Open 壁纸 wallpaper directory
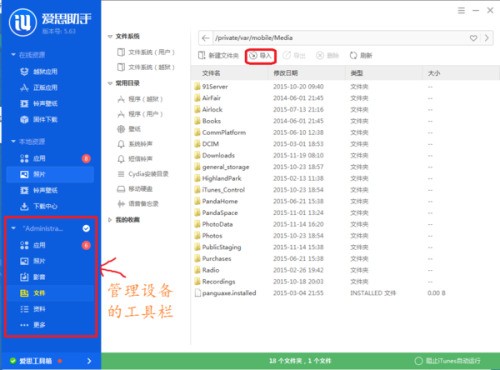 [x=129, y=129]
